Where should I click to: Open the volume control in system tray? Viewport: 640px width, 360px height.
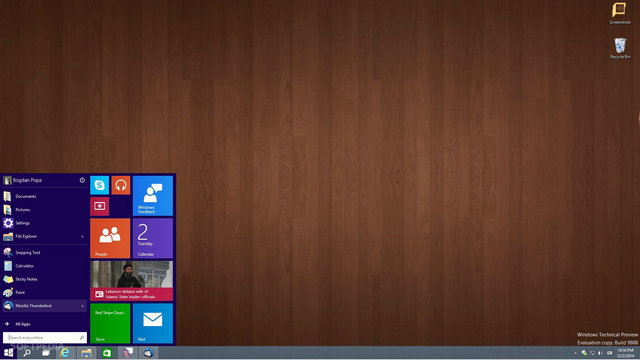coord(600,353)
